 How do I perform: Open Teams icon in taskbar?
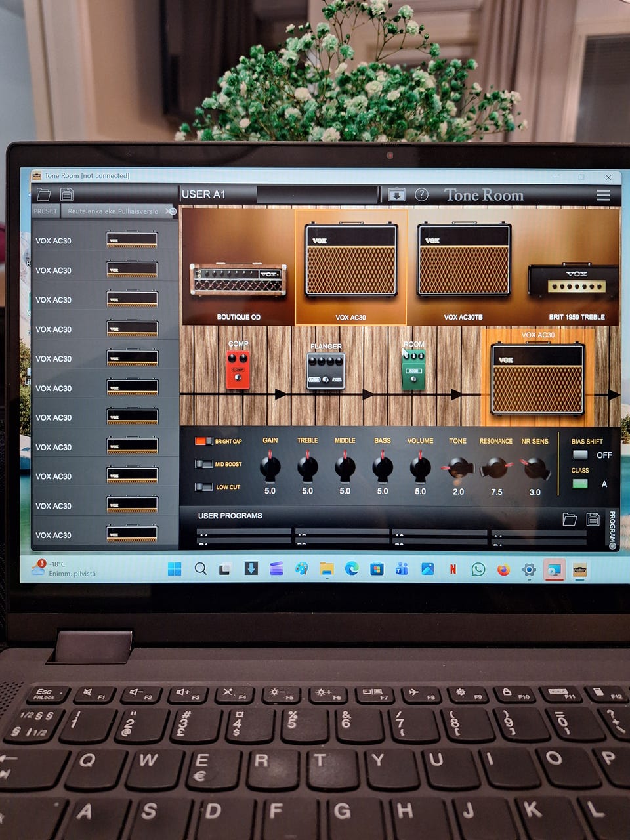[x=402, y=569]
